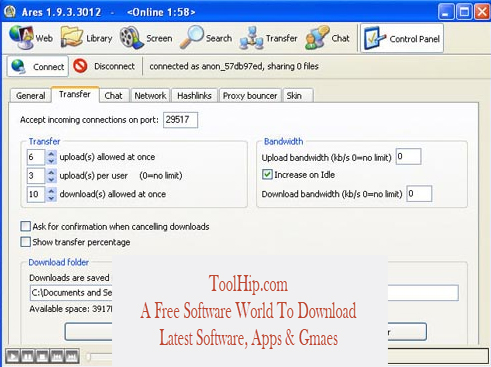Switch to the Network tab
Viewport: 491px width, 367px height.
tap(150, 96)
